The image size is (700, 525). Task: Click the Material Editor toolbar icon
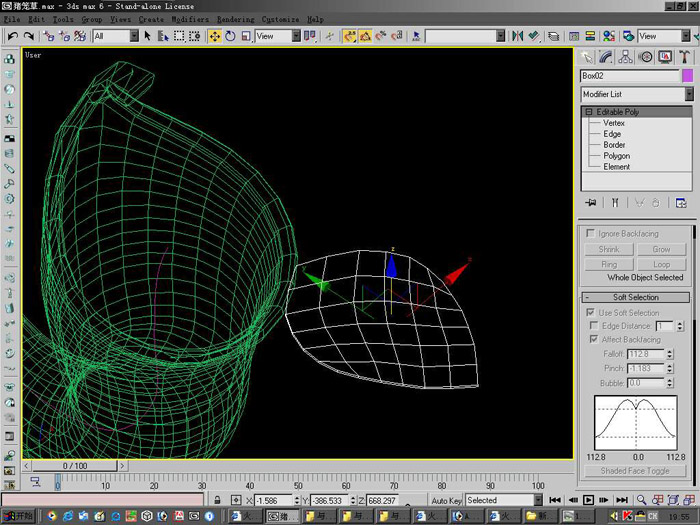point(609,36)
